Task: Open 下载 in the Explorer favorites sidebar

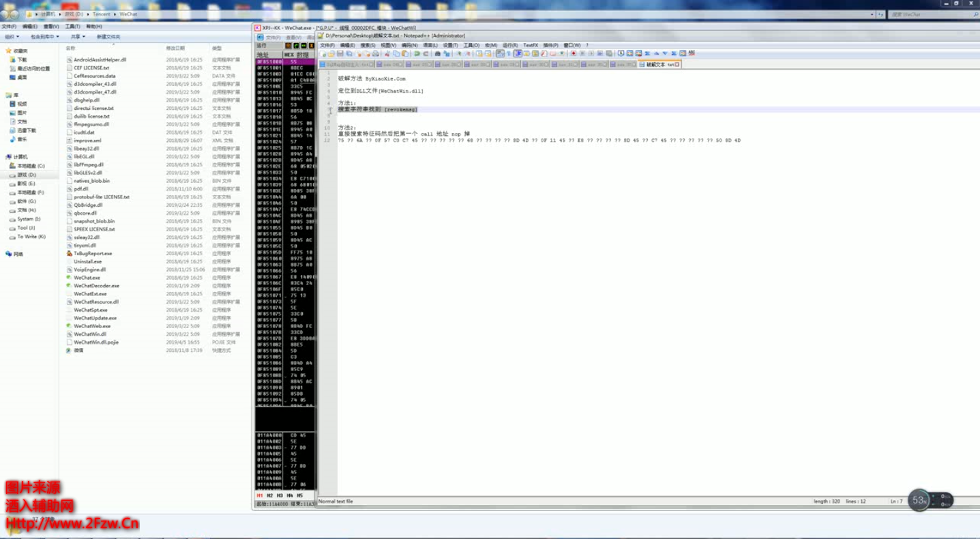Action: pyautogui.click(x=22, y=60)
